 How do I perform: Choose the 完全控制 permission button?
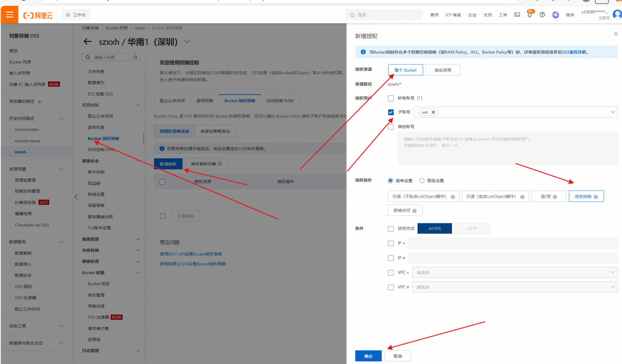[x=586, y=196]
